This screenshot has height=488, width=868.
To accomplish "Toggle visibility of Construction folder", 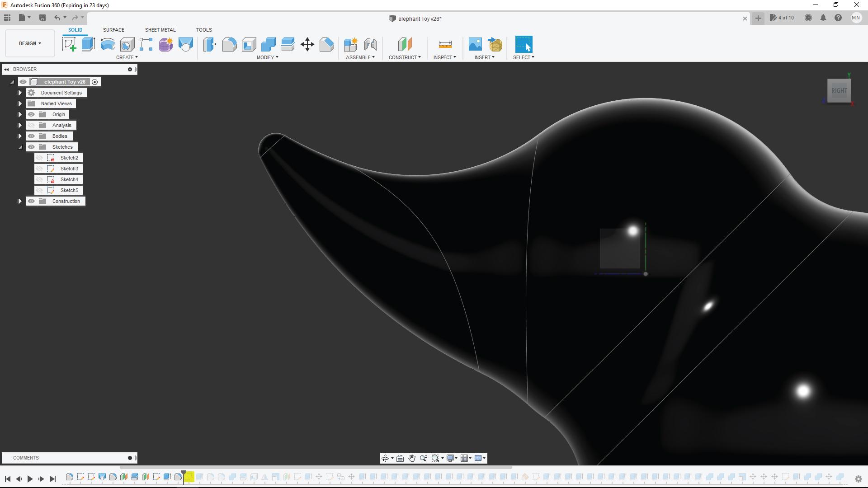I will tap(31, 201).
